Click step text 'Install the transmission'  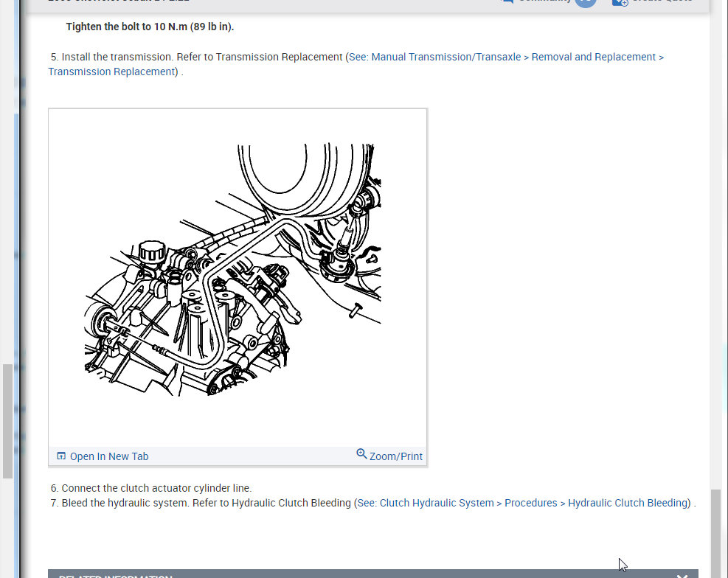point(117,57)
